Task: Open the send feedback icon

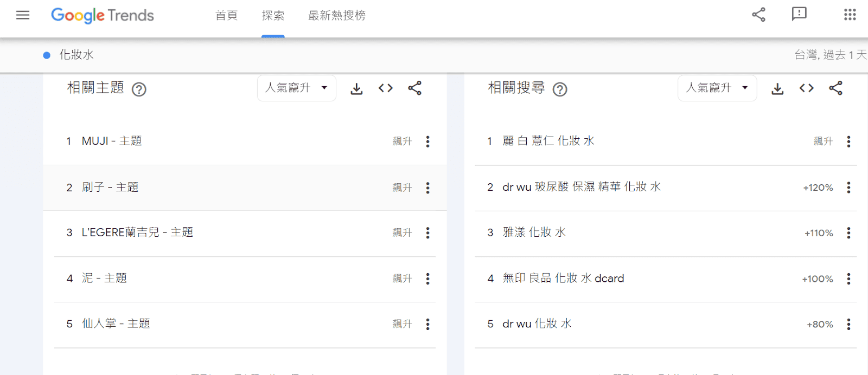Action: 799,15
